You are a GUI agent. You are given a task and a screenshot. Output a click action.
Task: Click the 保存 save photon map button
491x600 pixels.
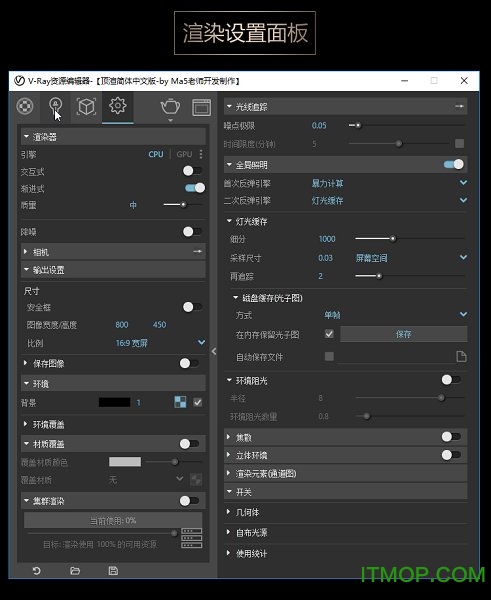[404, 334]
